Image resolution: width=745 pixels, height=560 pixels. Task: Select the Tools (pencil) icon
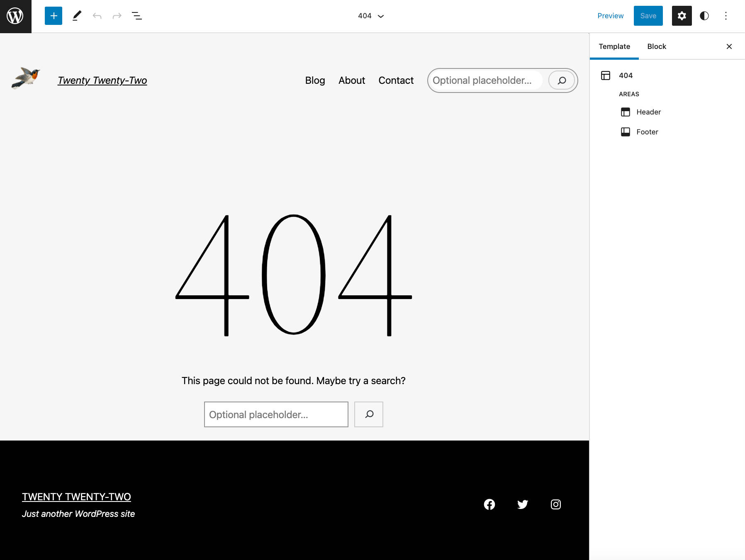click(x=77, y=16)
